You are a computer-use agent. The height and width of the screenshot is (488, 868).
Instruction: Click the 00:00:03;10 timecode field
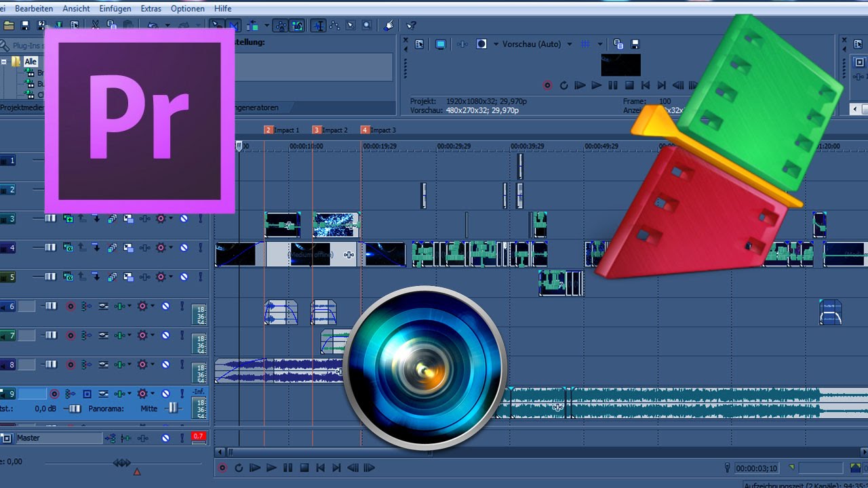click(757, 468)
